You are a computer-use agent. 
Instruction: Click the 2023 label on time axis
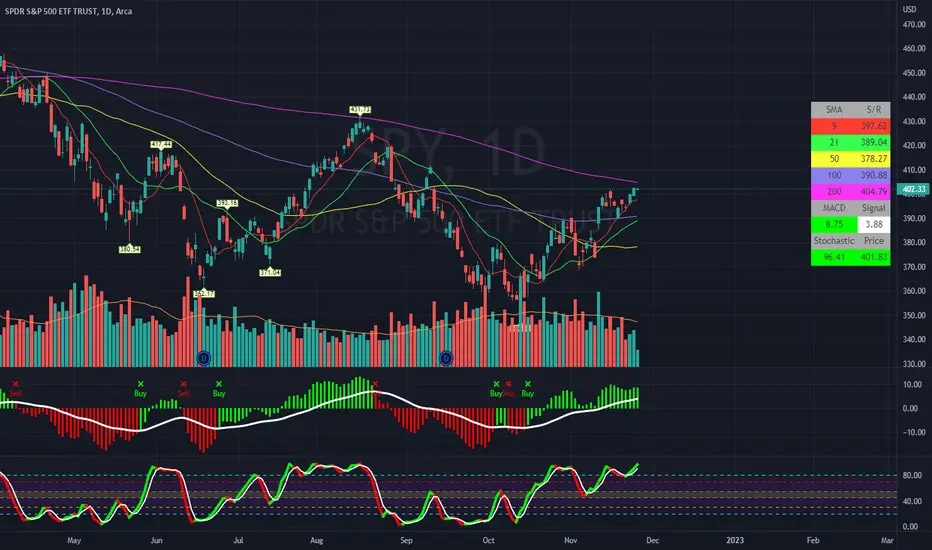(x=735, y=540)
